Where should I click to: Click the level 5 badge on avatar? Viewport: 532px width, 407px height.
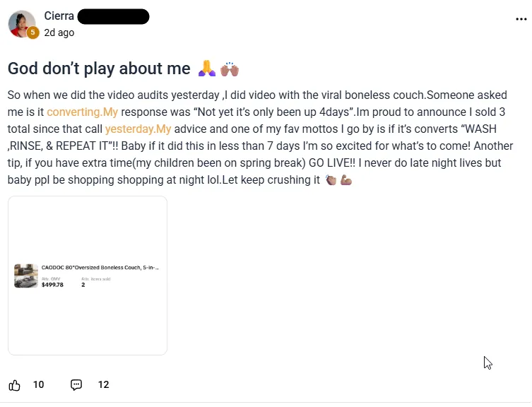[x=32, y=33]
